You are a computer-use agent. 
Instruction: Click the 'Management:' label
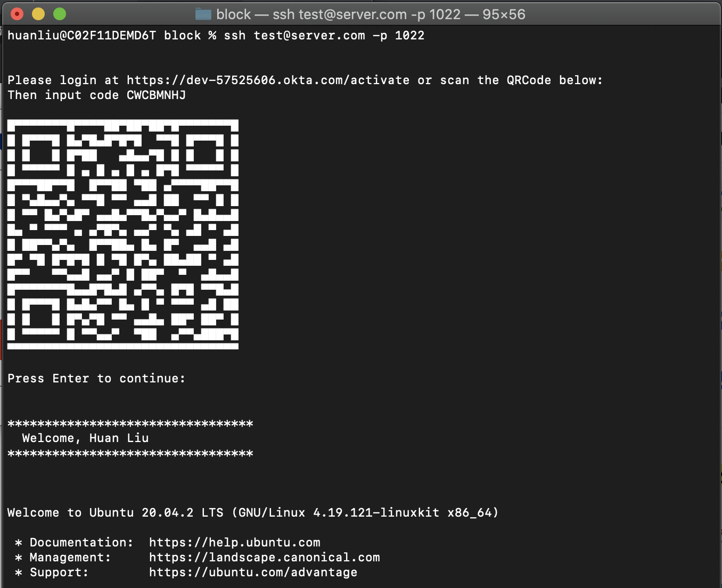(70, 558)
